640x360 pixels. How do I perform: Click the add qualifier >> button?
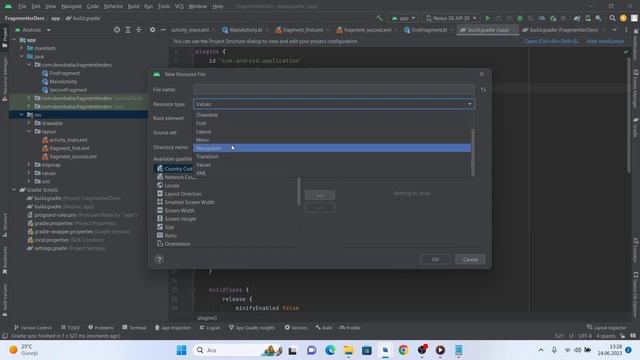(320, 196)
